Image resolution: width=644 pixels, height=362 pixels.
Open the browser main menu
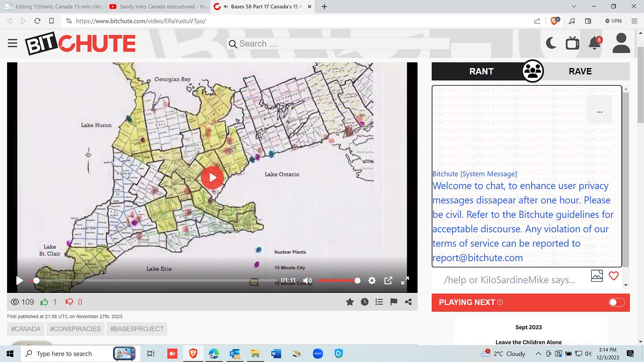pyautogui.click(x=635, y=21)
